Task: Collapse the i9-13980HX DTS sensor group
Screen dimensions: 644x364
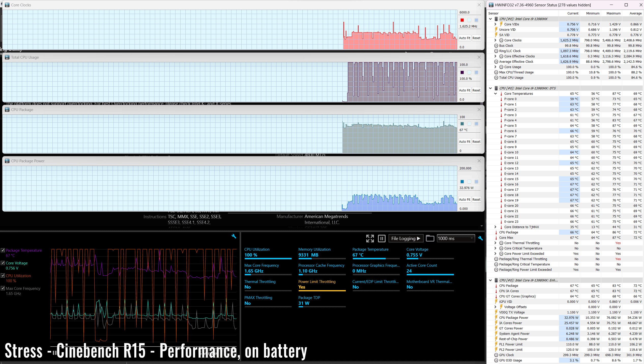Action: (490, 88)
